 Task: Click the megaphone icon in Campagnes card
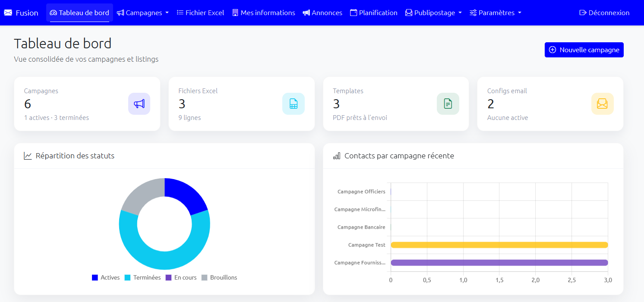tap(139, 104)
